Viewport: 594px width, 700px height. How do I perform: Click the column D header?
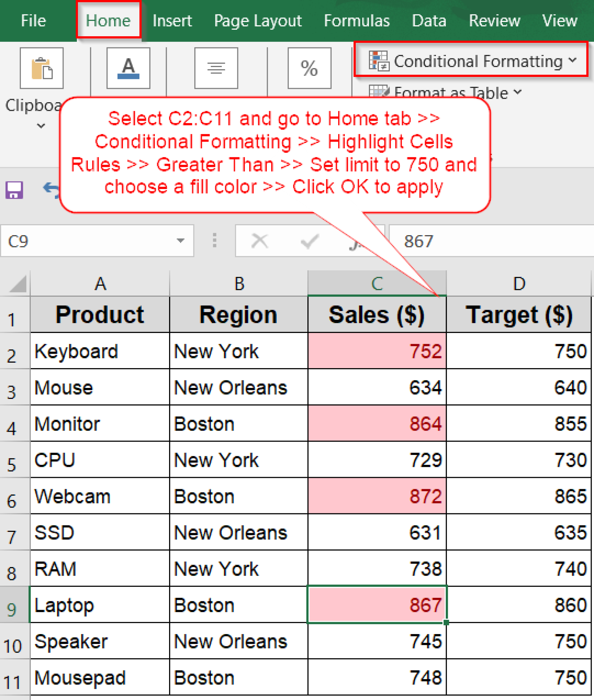(x=520, y=283)
